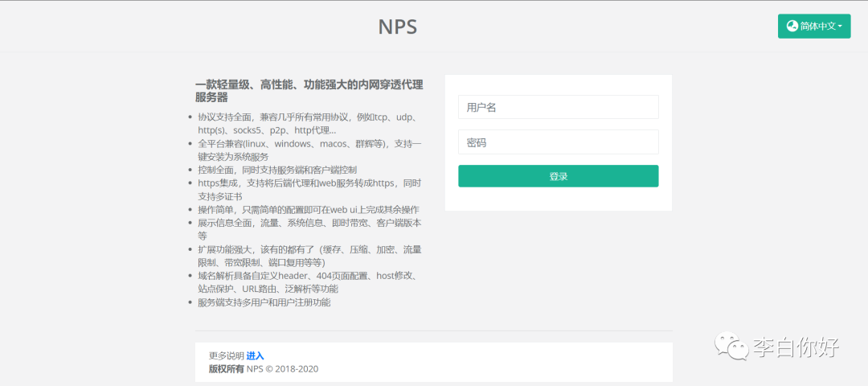Click the 域名解析具备自定义header feature line

[x=310, y=282]
